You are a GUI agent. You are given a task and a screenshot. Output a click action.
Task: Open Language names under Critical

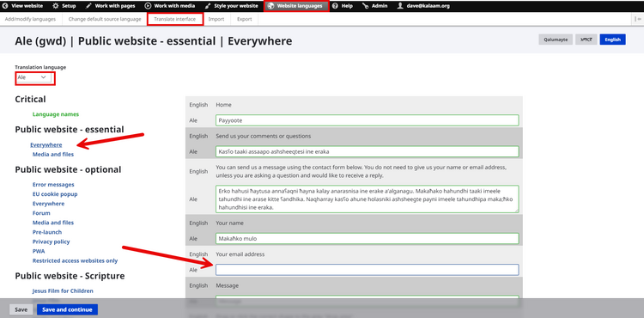click(56, 114)
